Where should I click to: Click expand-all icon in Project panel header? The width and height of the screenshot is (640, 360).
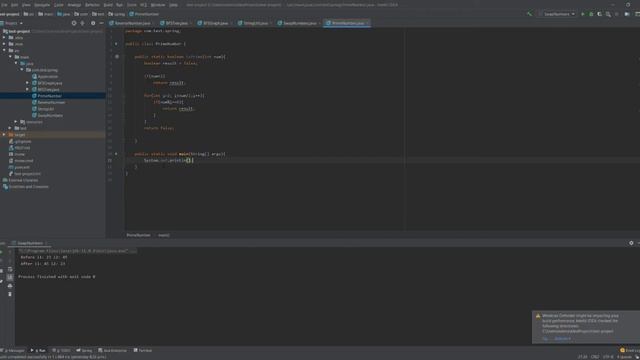(x=82, y=23)
